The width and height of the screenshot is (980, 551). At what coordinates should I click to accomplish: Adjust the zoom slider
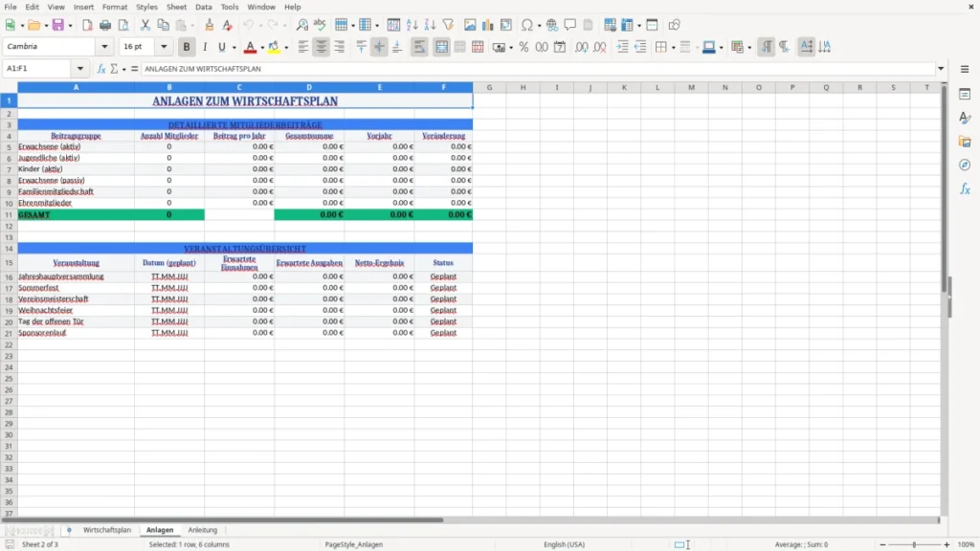[914, 544]
